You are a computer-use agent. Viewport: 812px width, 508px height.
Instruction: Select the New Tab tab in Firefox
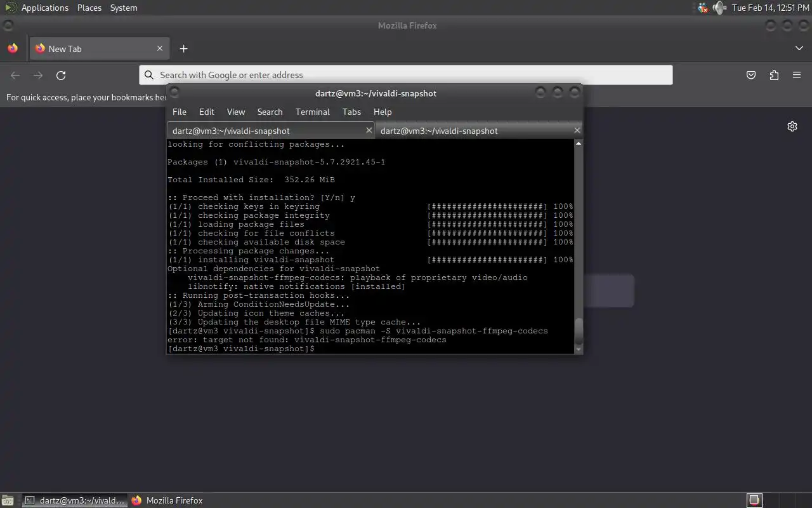click(98, 48)
